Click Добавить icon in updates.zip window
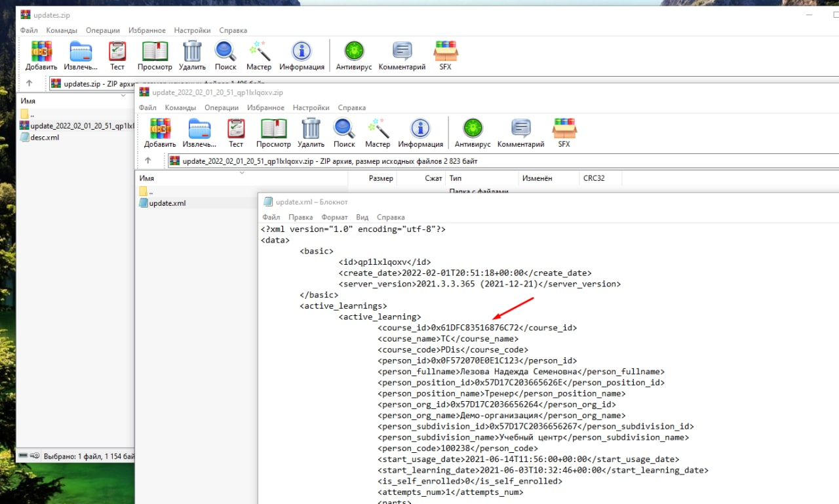Image resolution: width=839 pixels, height=504 pixels. click(41, 50)
